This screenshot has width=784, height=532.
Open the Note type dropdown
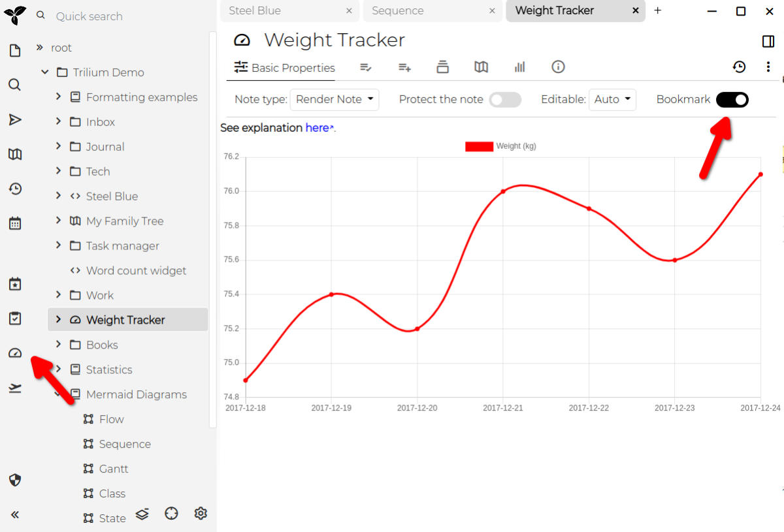coord(334,100)
